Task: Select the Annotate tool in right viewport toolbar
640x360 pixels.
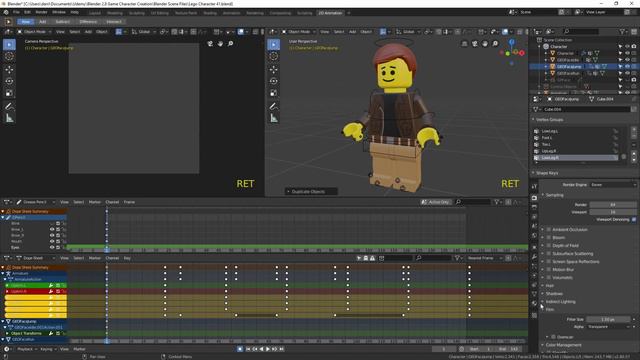Action: (x=273, y=107)
